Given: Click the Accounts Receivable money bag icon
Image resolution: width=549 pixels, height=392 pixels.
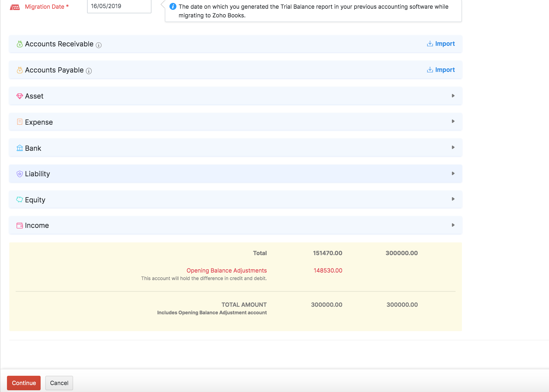Looking at the screenshot, I should (20, 44).
